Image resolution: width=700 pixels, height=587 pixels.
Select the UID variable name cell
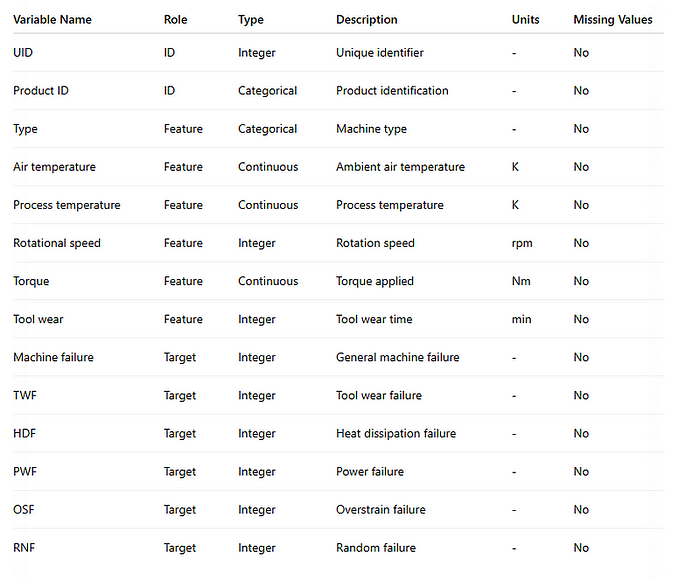pos(24,53)
